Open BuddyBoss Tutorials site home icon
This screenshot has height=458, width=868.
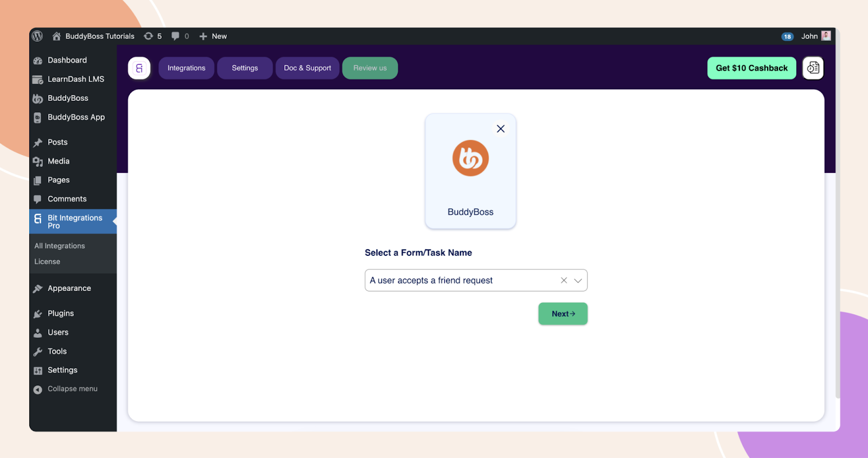point(56,36)
